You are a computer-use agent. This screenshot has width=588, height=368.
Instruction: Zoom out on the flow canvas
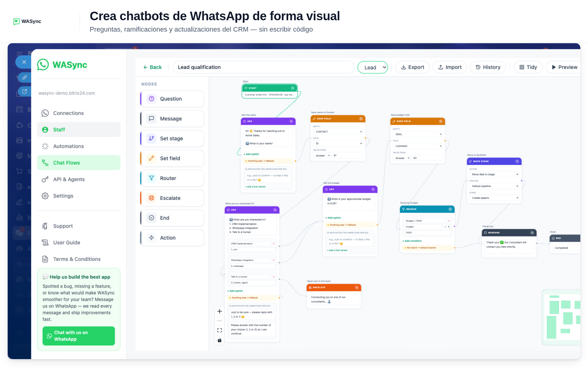tap(220, 321)
